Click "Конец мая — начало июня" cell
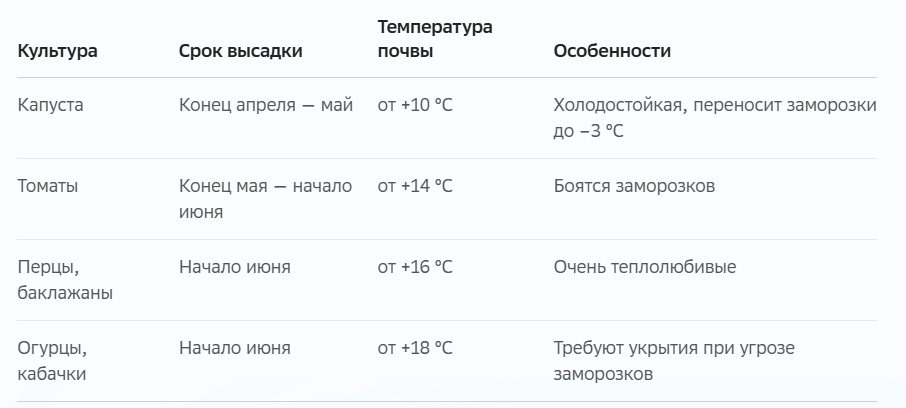The image size is (906, 408). tap(265, 199)
